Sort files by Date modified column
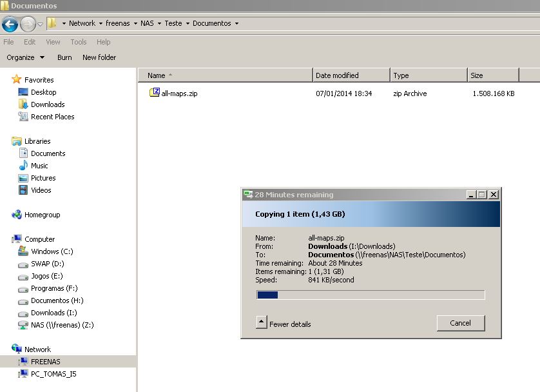 point(337,75)
